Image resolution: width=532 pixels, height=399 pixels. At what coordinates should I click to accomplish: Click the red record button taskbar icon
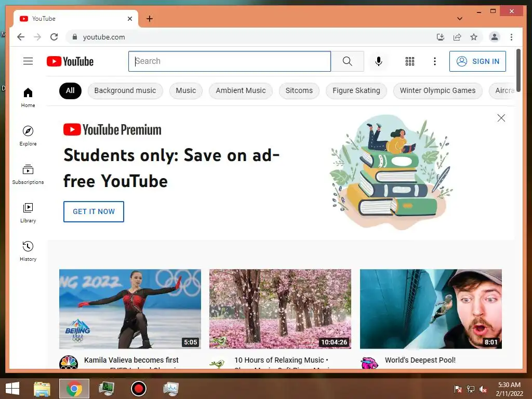pyautogui.click(x=138, y=389)
